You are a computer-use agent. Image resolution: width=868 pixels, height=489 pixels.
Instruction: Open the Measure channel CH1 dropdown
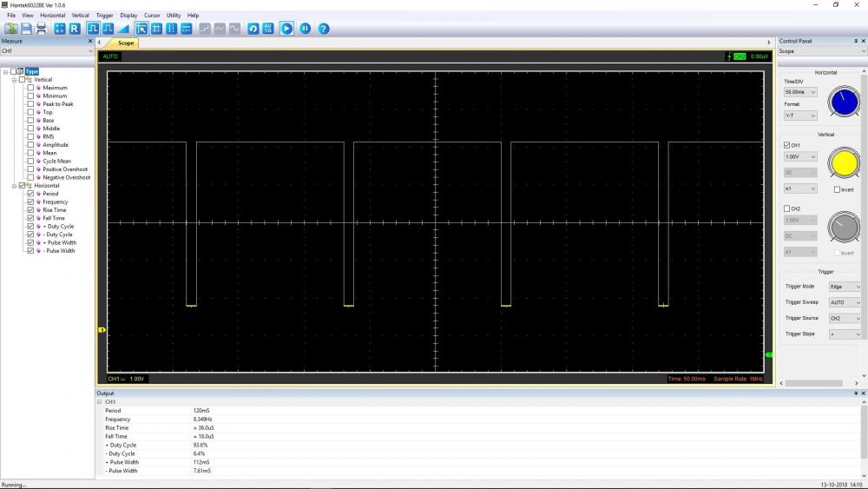coord(90,51)
